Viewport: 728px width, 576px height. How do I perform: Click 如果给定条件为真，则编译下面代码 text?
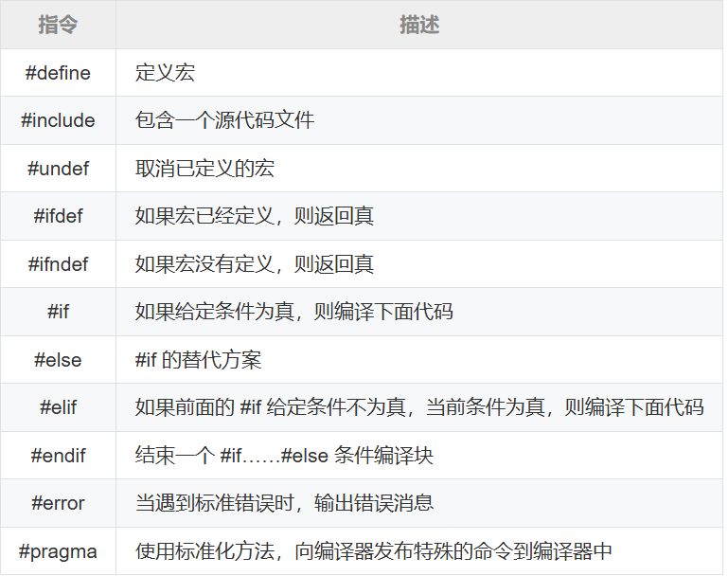[x=294, y=312]
